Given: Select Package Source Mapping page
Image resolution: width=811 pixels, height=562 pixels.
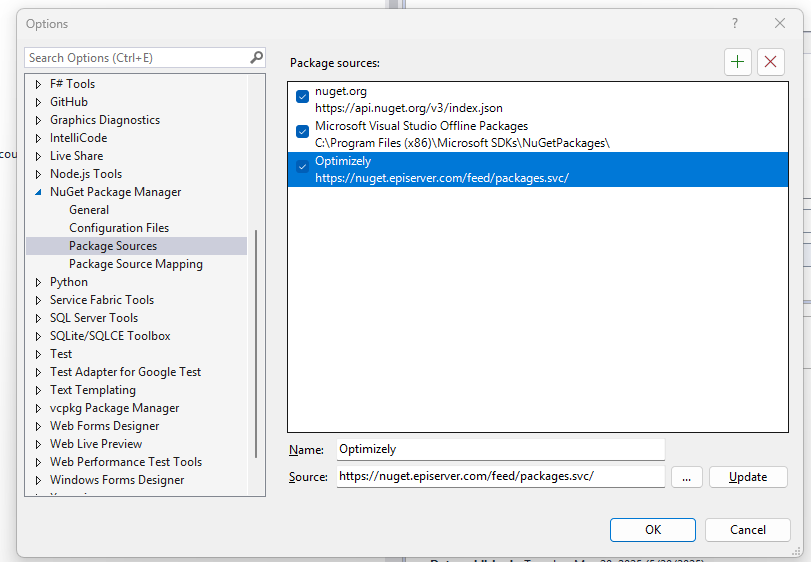Looking at the screenshot, I should click(x=135, y=264).
